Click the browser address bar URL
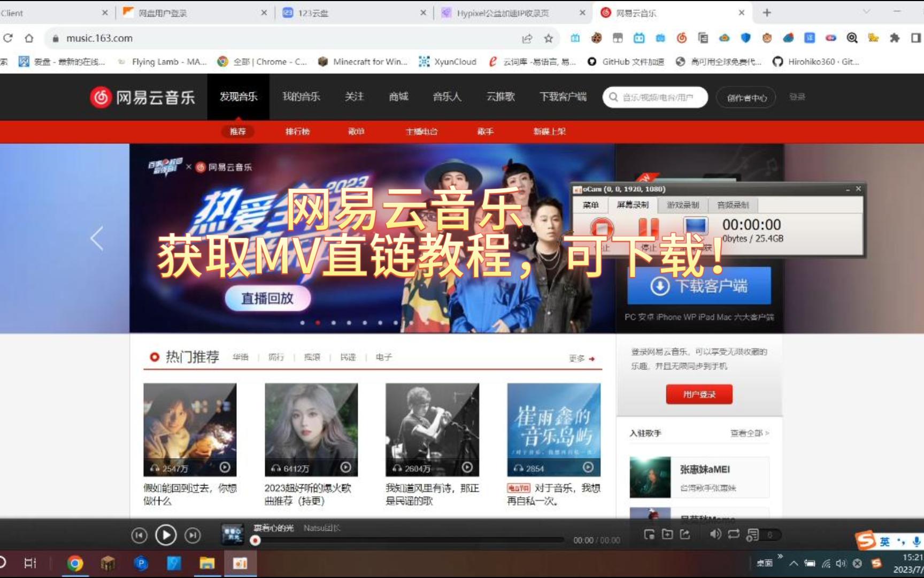 [99, 39]
